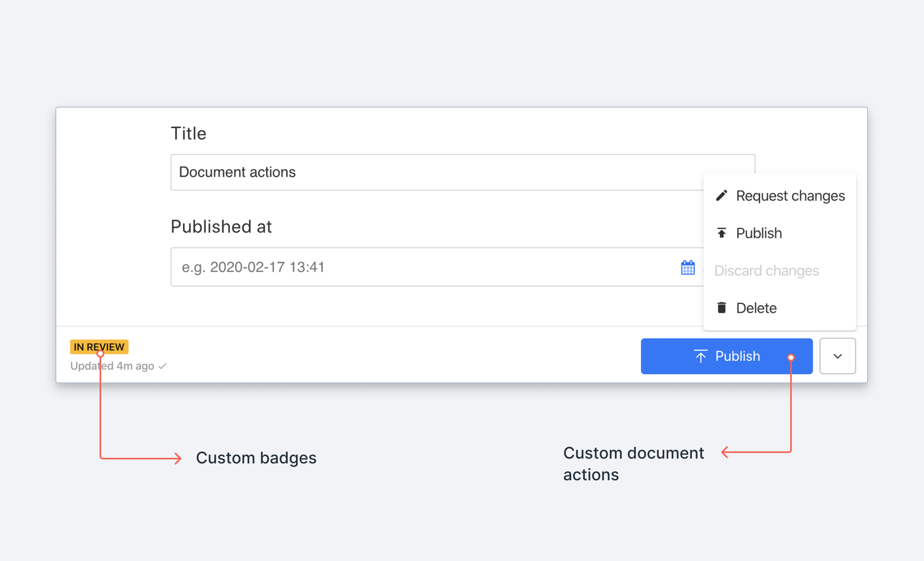
Task: Click the upload arrow icon in menu
Action: [x=721, y=233]
